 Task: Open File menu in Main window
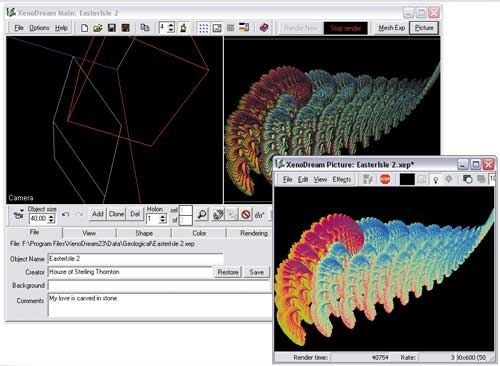point(19,28)
